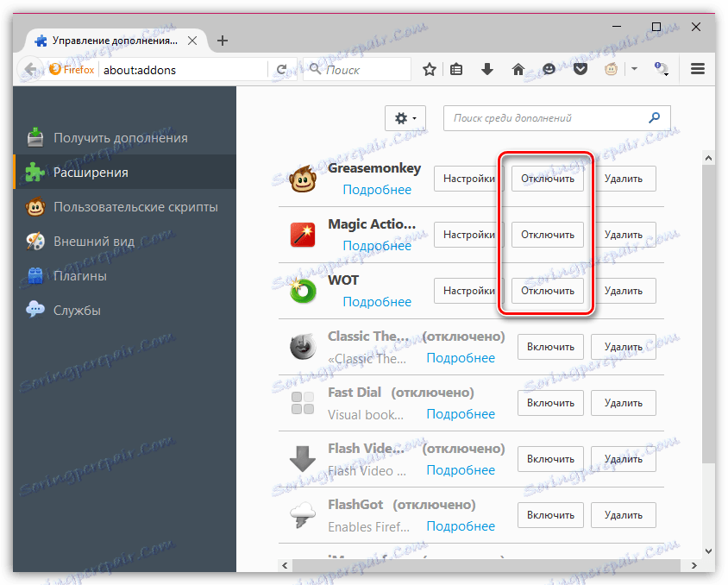
Task: Click the Classic Theme Restorer extension icon
Action: click(303, 347)
